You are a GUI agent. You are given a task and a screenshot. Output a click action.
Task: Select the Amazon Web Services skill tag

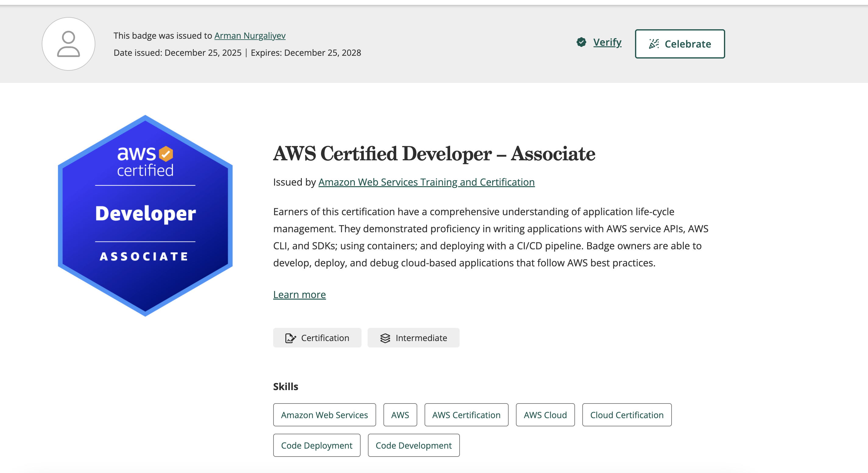324,415
